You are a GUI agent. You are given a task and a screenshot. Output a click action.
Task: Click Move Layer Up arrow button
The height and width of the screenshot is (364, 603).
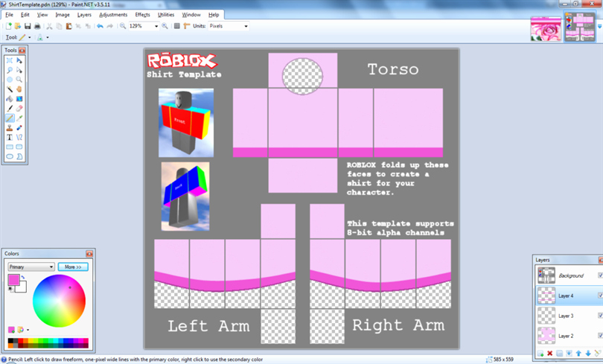[x=578, y=354]
